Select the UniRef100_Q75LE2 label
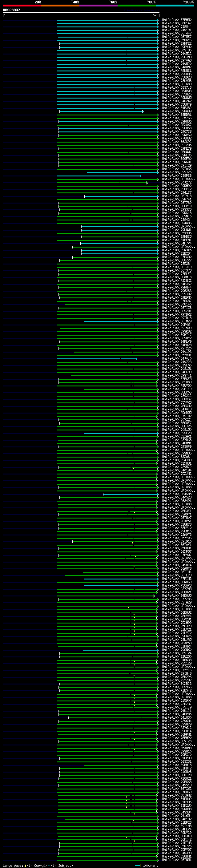The image size is (197, 868). (x=177, y=274)
